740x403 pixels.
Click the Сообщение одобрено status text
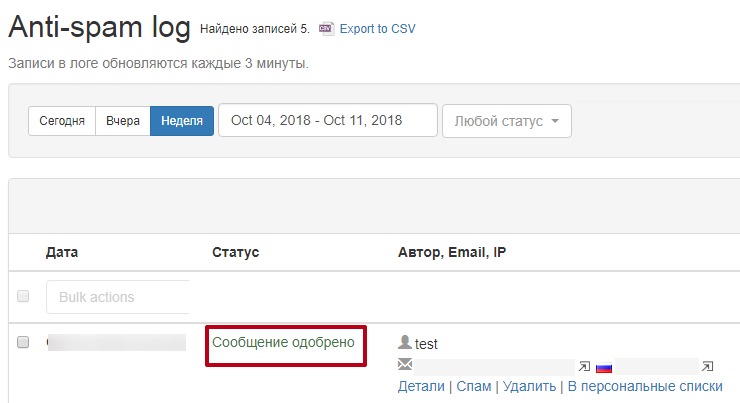[x=283, y=342]
